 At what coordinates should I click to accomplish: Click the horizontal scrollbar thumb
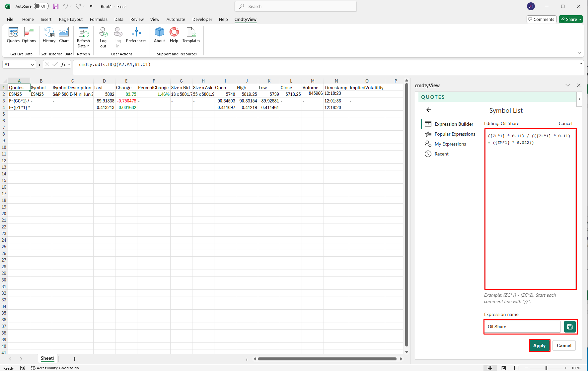pos(327,359)
